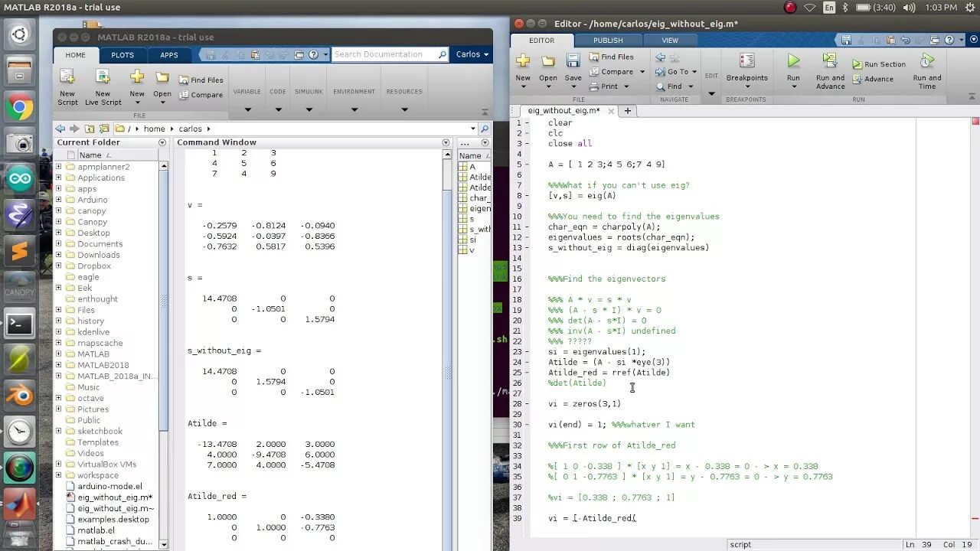Switch to PUBLISH tab in Editor

[x=608, y=40]
